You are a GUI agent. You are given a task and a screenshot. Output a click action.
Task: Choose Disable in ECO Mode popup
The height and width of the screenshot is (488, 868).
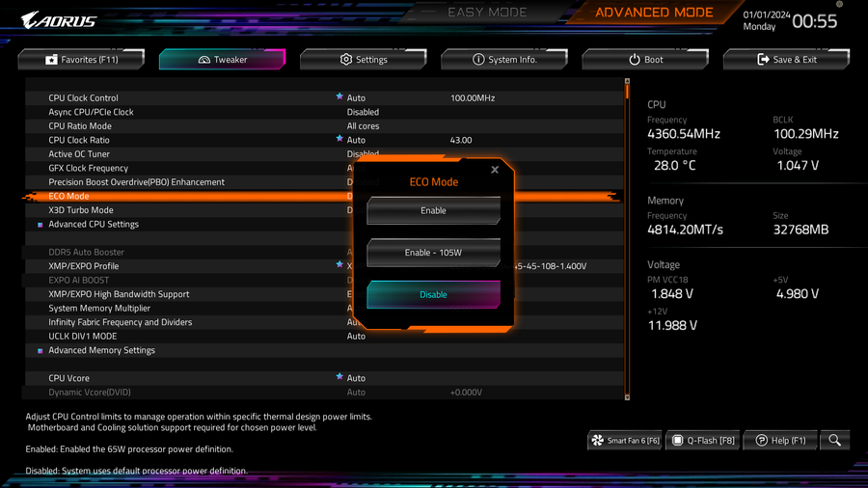(x=433, y=294)
